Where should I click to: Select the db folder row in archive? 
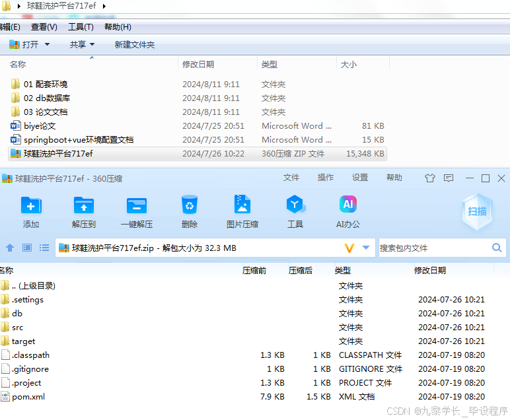point(247,314)
